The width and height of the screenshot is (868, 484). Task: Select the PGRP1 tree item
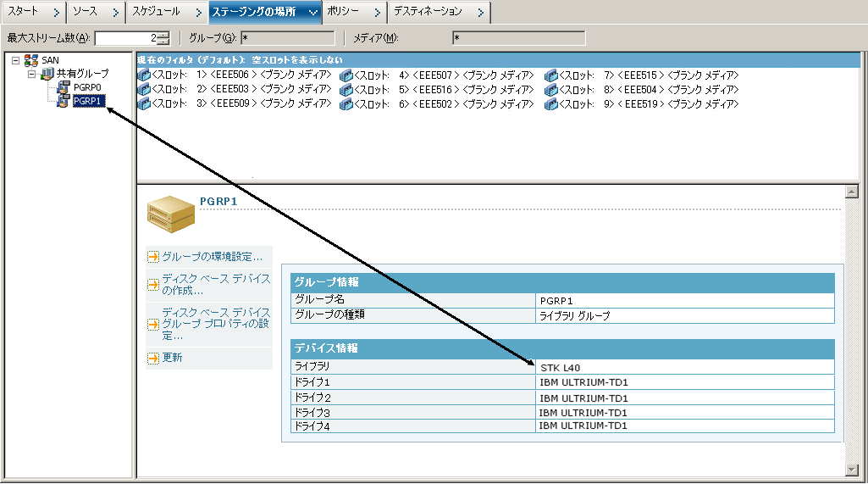(87, 101)
